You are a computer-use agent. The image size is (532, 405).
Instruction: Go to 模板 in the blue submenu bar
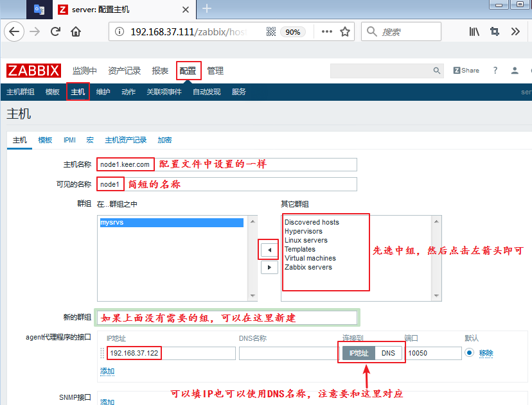click(52, 92)
